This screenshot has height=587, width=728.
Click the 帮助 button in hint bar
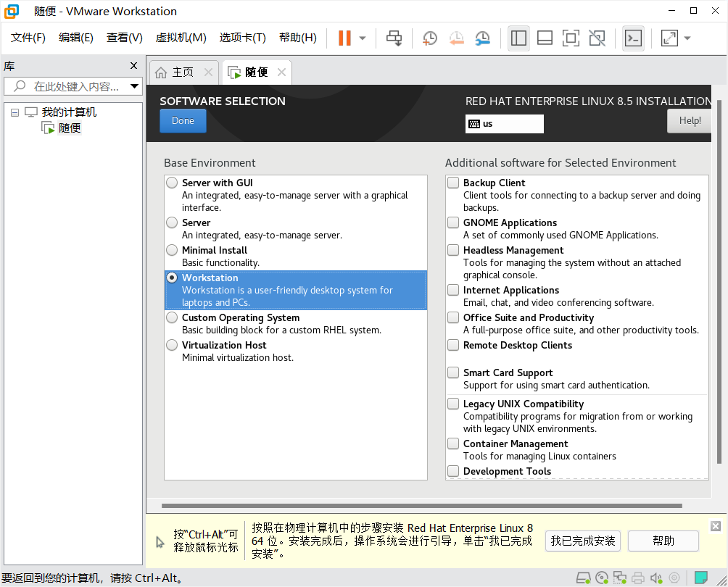(x=663, y=541)
